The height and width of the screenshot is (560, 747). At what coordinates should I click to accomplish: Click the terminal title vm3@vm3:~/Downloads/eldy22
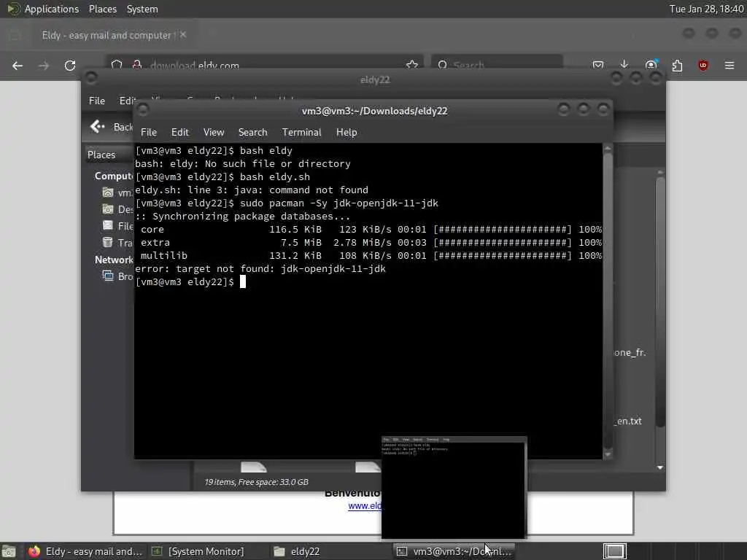pyautogui.click(x=374, y=111)
